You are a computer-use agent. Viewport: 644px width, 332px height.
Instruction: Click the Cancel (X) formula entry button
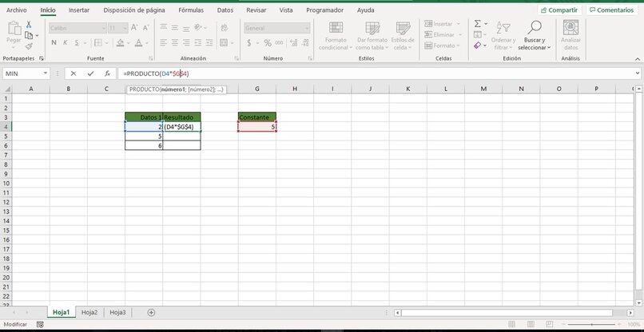click(74, 73)
